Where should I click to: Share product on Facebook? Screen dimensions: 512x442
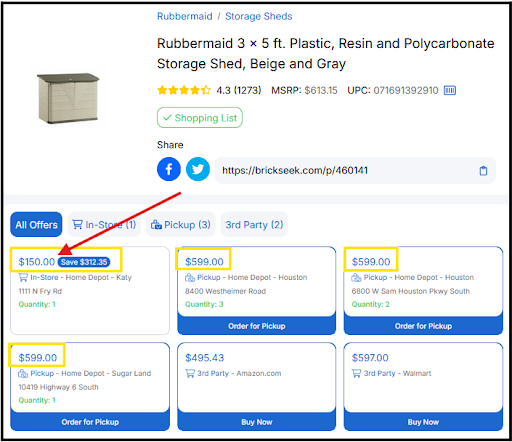169,169
